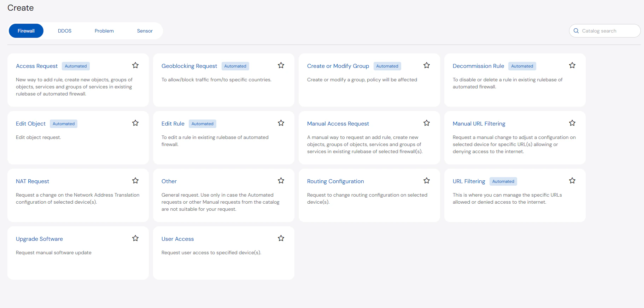Open the Other general request link
This screenshot has height=308, width=644.
coord(169,181)
